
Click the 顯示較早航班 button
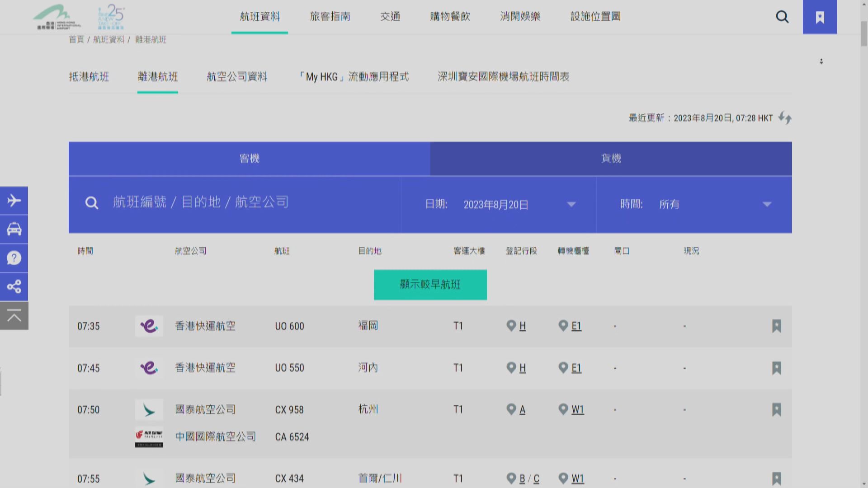[430, 285]
